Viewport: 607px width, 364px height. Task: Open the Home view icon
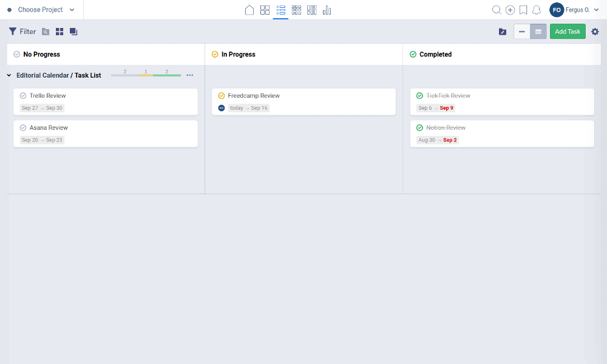pyautogui.click(x=249, y=10)
